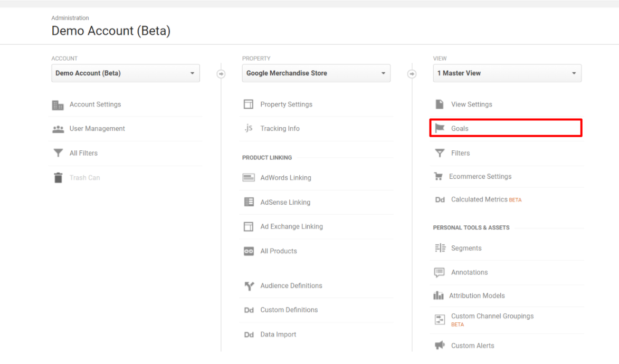The width and height of the screenshot is (619, 364).
Task: Click the All Products link icon
Action: pos(249,251)
